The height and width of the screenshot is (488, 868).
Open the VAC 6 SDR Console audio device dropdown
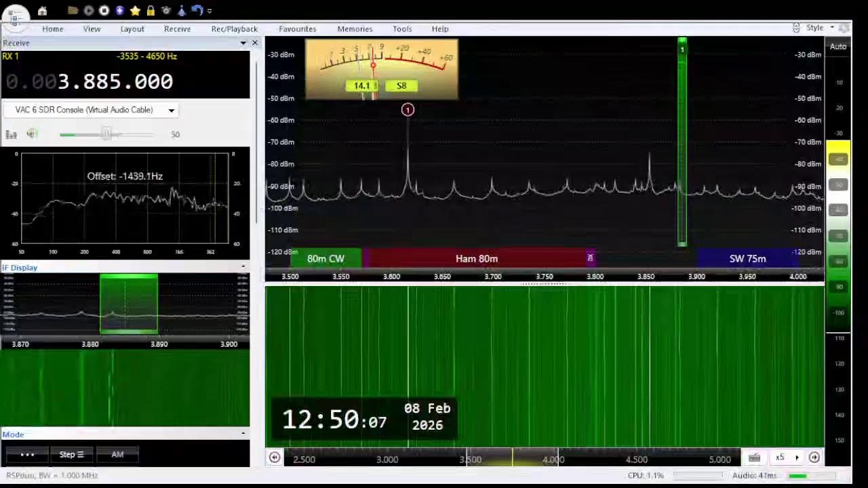pos(91,110)
